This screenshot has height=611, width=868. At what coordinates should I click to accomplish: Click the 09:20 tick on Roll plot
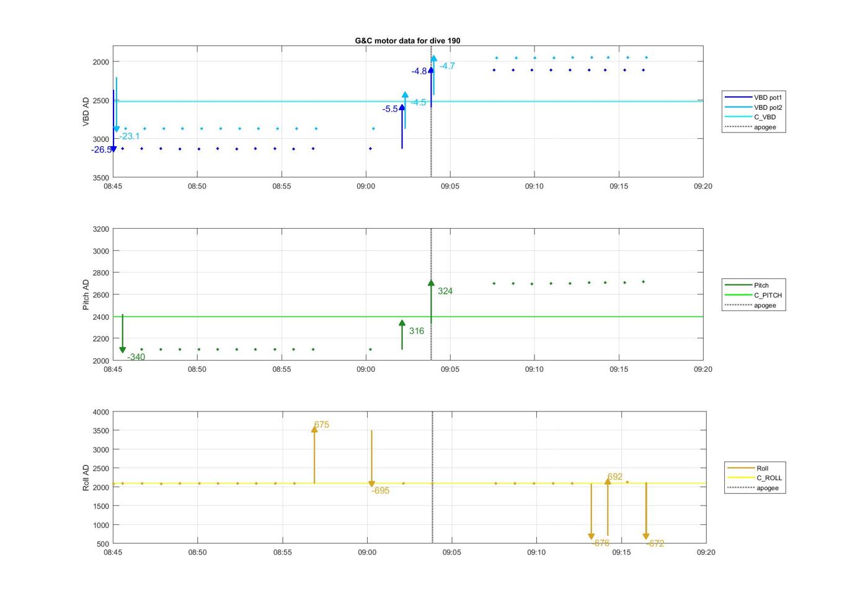click(706, 552)
